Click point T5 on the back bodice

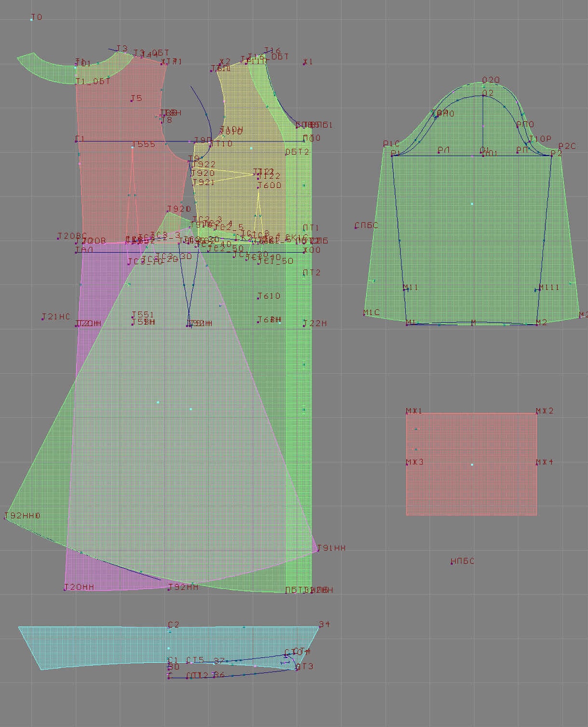(132, 100)
